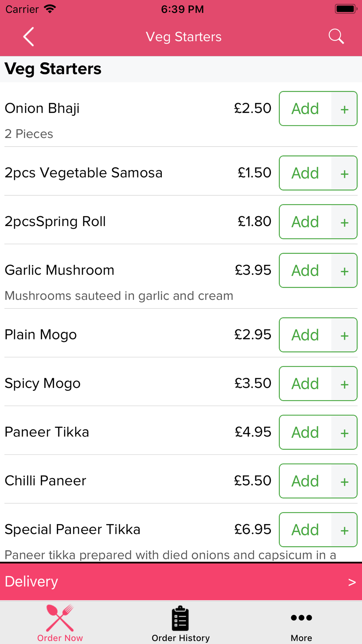Increase quantity of Plain Mogo with plus

coord(344,335)
